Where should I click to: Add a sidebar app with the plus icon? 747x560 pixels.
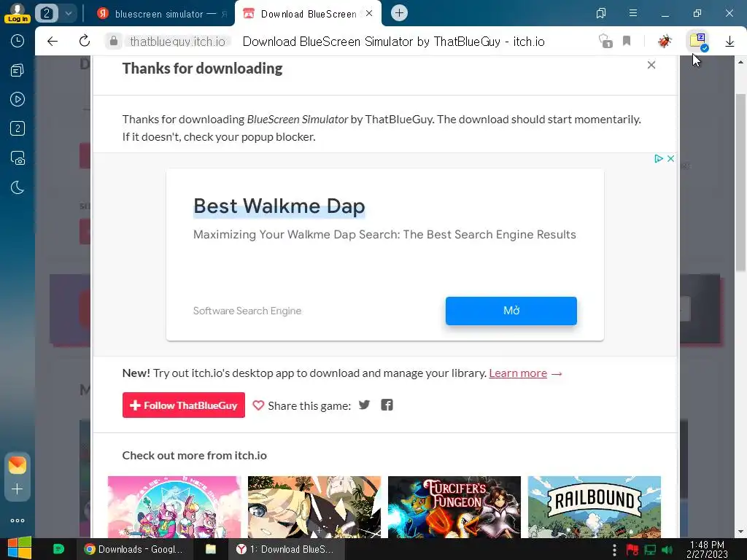coord(18,489)
